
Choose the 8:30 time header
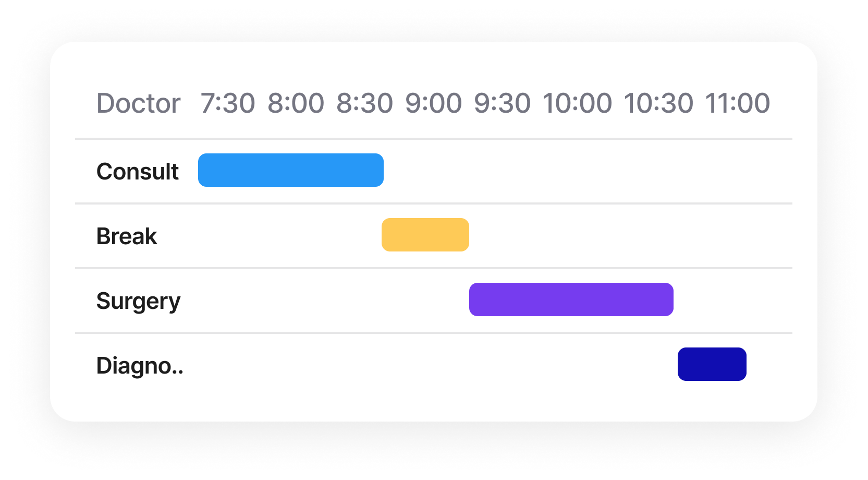click(x=364, y=103)
